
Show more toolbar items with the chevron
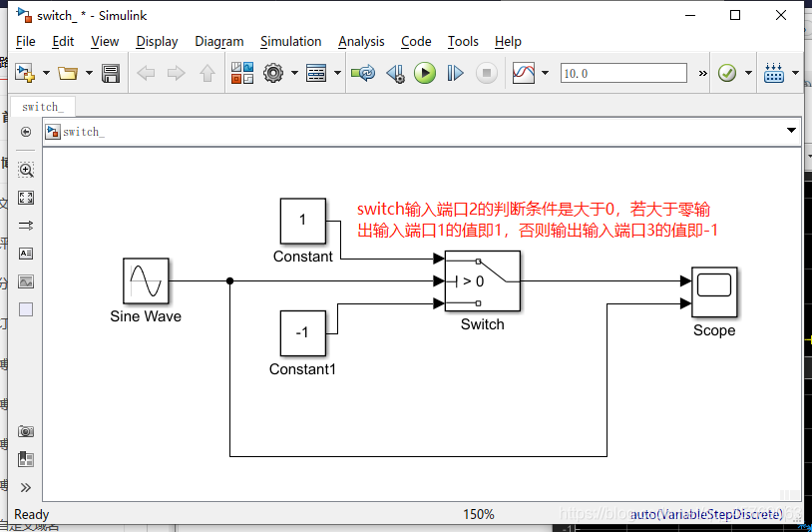tap(702, 74)
